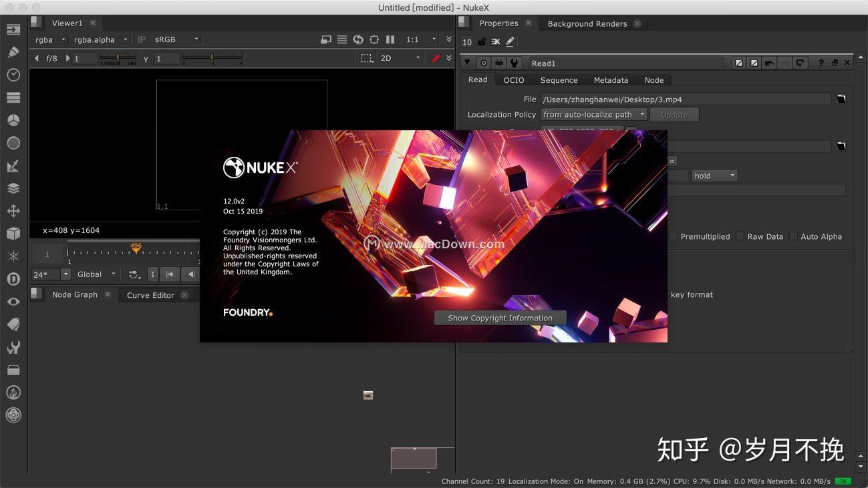Open the Draw nodes menu
This screenshot has height=488, width=868.
[13, 52]
